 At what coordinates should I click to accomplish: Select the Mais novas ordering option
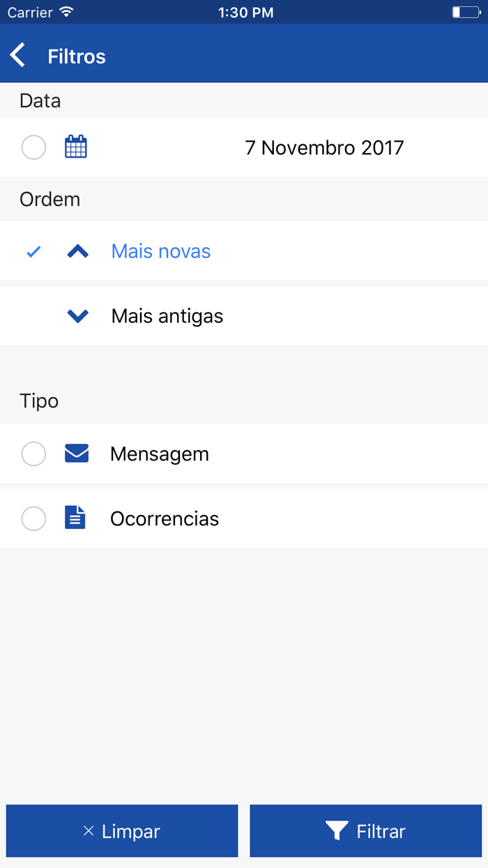tap(160, 251)
